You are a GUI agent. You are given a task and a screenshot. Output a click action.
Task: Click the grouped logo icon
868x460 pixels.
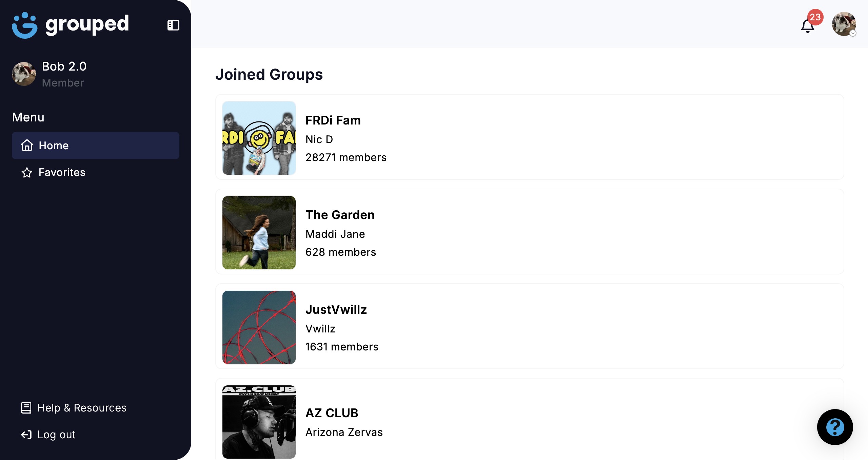pyautogui.click(x=24, y=25)
